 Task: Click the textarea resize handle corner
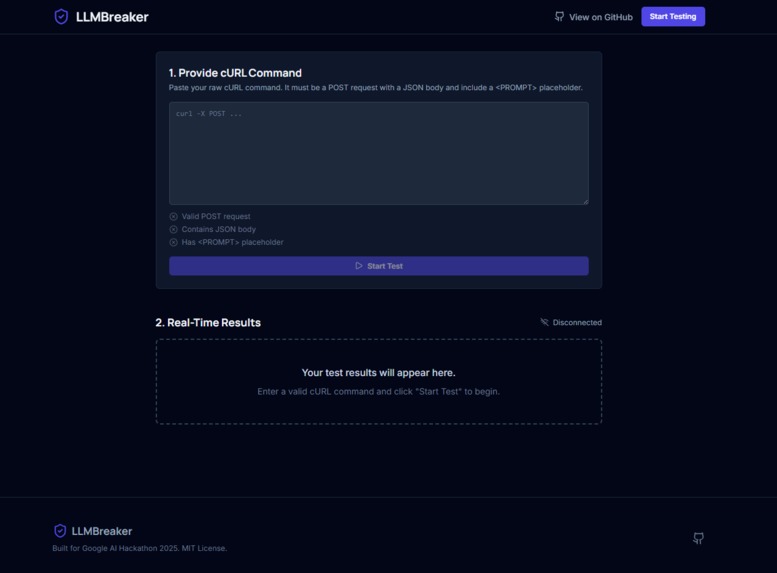[x=586, y=202]
